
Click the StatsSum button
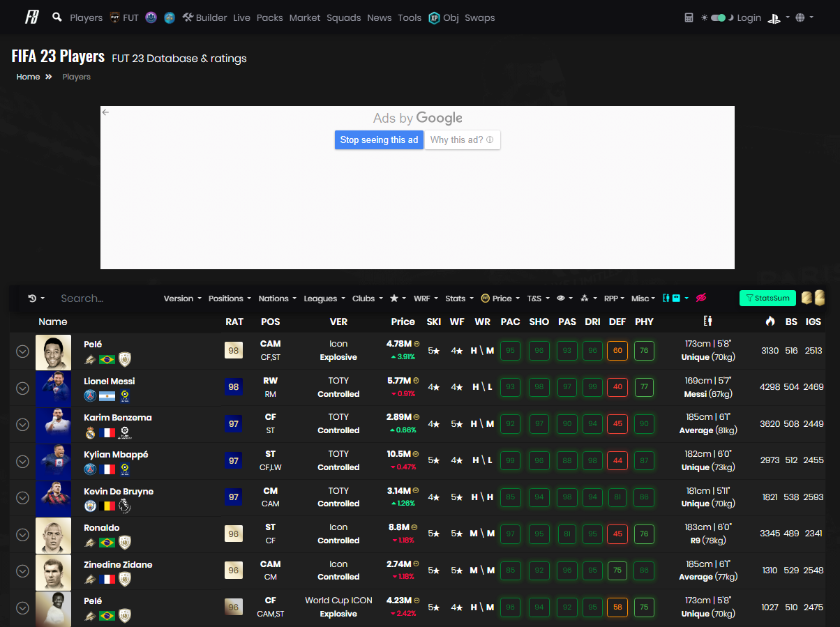(767, 299)
